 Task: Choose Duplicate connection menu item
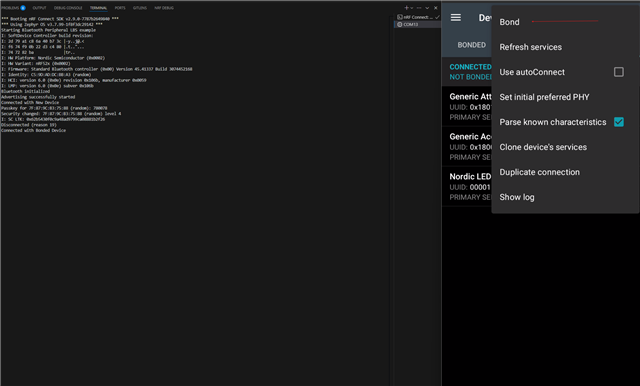click(x=540, y=172)
